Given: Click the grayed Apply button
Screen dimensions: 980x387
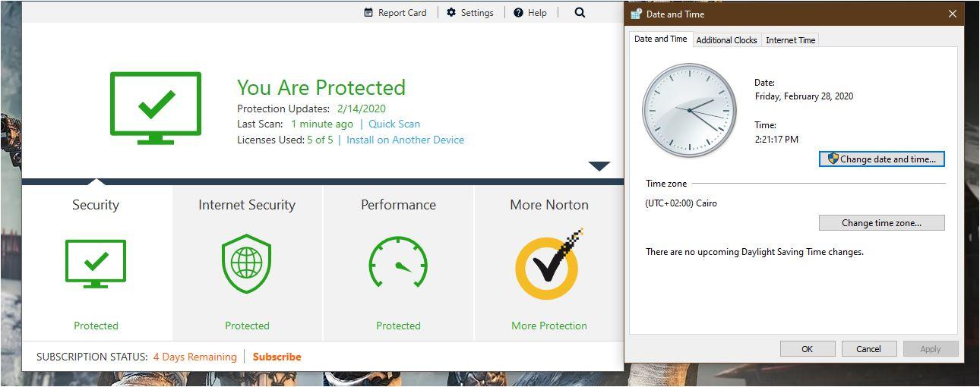Looking at the screenshot, I should pos(931,349).
